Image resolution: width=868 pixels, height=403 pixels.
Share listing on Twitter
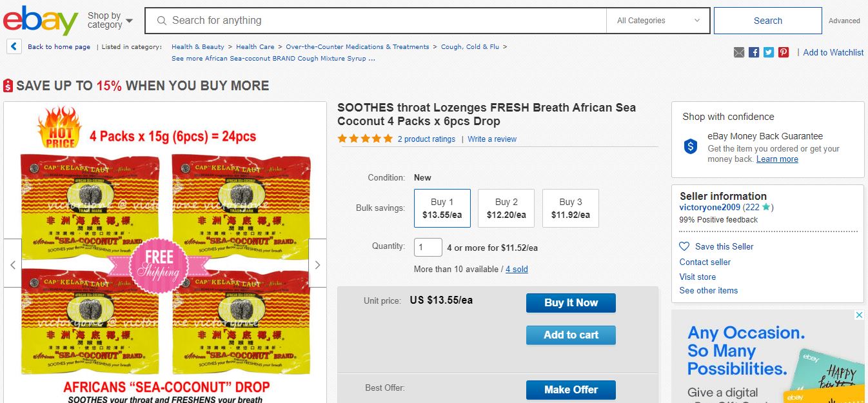tap(769, 52)
